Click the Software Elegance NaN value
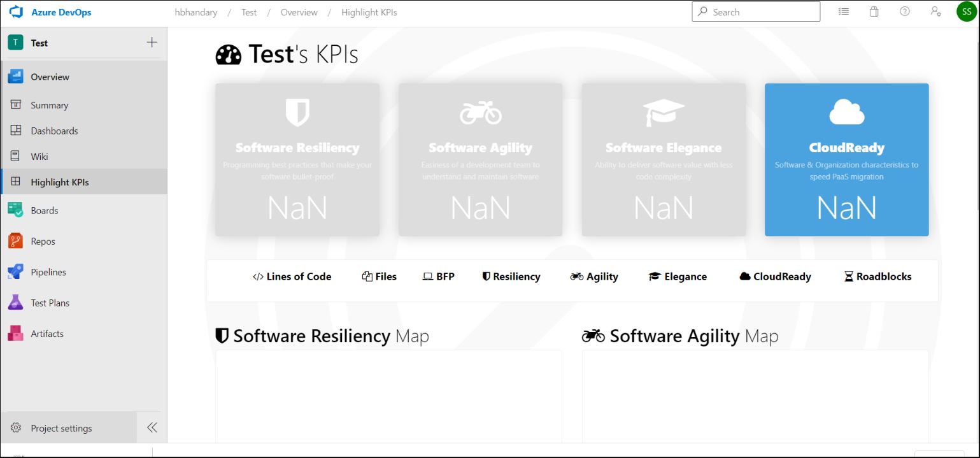This screenshot has width=980, height=458. (664, 208)
